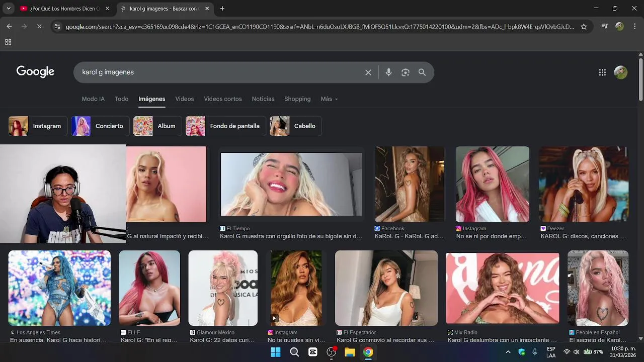Open the Instagram 'No te quedes sin vi' video thumbnail

coord(296,288)
